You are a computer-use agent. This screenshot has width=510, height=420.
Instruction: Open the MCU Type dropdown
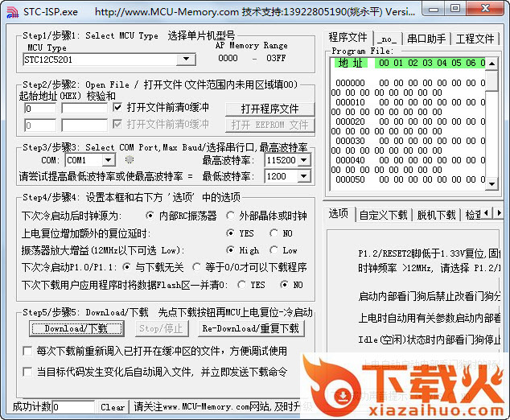coord(186,60)
